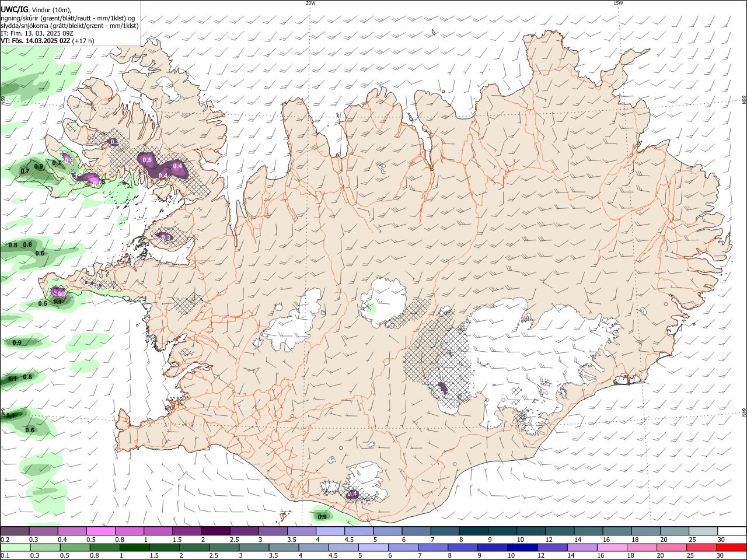Click the '4.5' label under the bottom rain scale
The width and height of the screenshot is (747, 560).
point(333,556)
